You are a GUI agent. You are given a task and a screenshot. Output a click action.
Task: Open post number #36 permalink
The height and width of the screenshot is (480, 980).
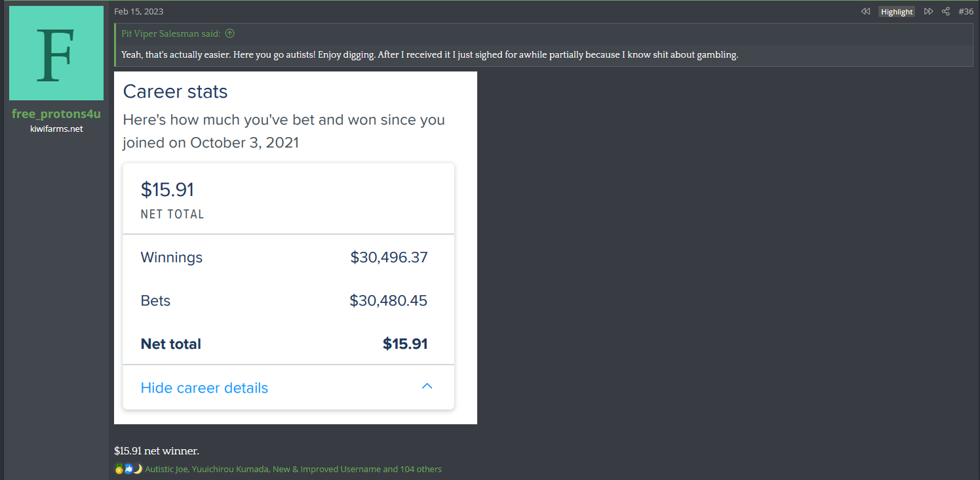coord(966,12)
